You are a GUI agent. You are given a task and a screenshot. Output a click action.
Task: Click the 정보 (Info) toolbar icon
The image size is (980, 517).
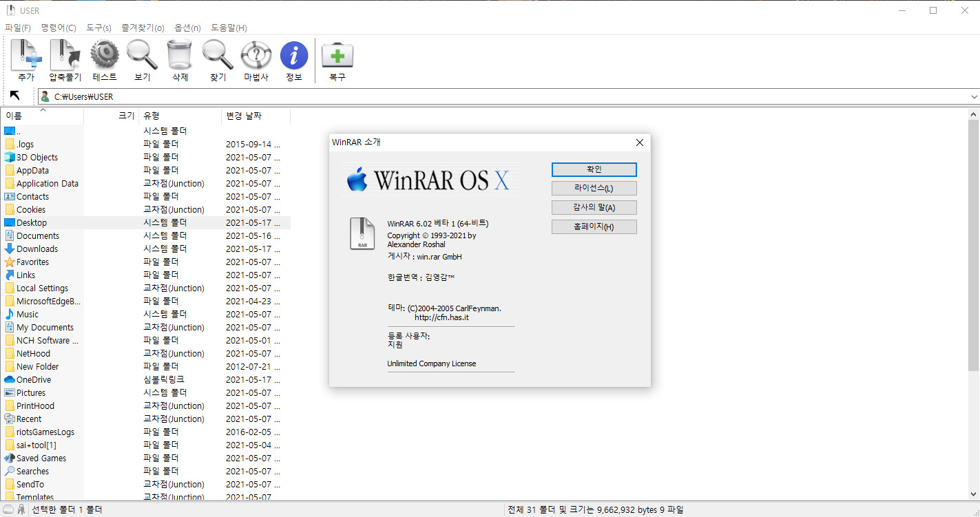294,56
